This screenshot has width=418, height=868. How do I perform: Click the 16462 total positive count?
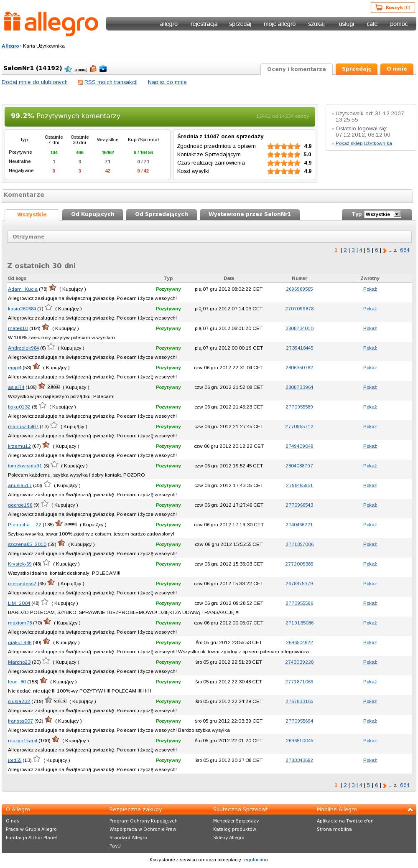tap(107, 152)
